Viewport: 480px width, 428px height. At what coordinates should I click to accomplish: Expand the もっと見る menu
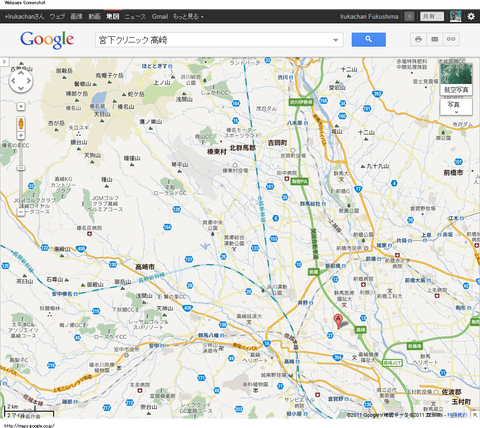[x=188, y=16]
